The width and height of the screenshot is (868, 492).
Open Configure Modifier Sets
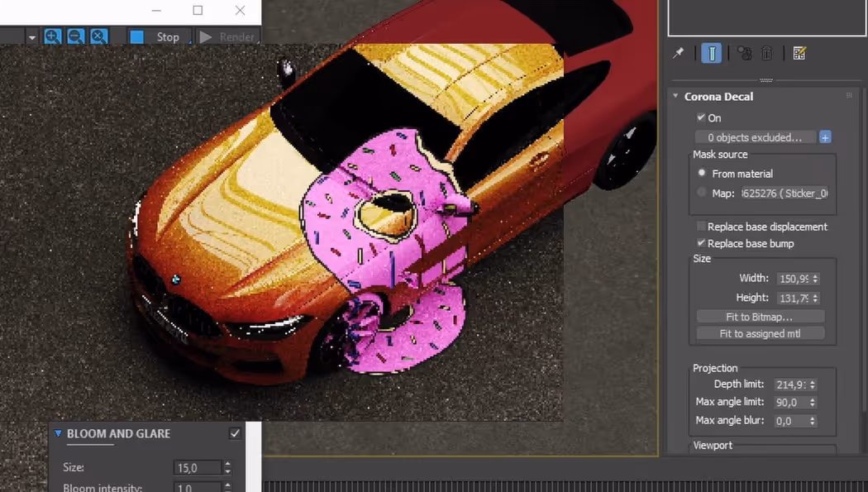pyautogui.click(x=799, y=52)
